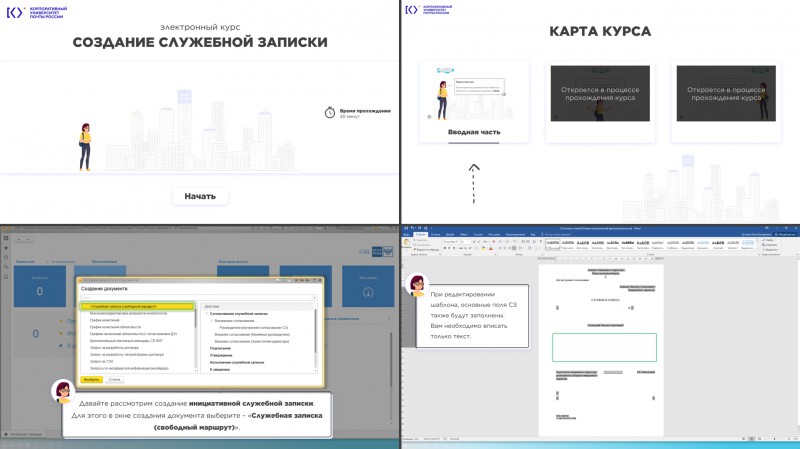
Task: Click the document type list scrollbar
Action: point(196,339)
